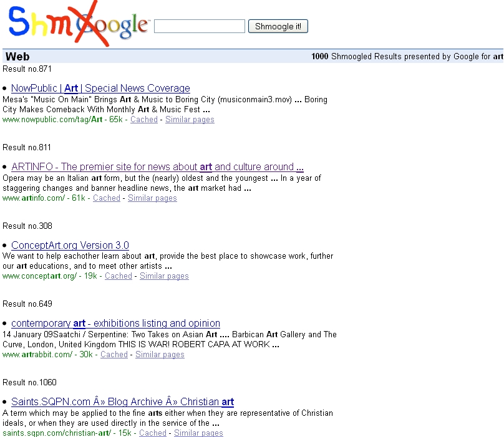
Task: Open ConceptArt.org Version 3.0 link
Action: point(70,245)
